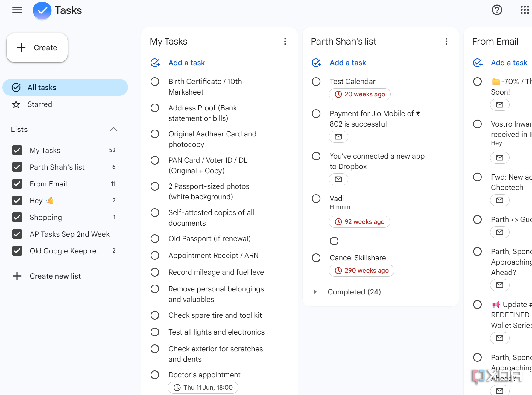Uncheck the From Email list checkbox
532x395 pixels.
coord(17,184)
